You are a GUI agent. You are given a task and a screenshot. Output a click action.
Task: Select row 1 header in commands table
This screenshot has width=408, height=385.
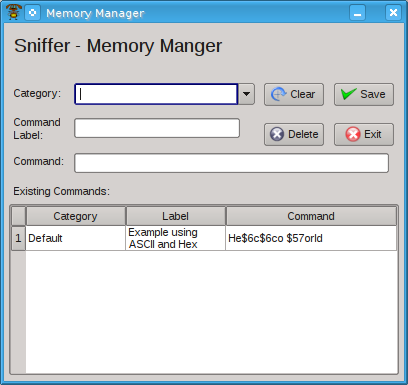[18, 238]
